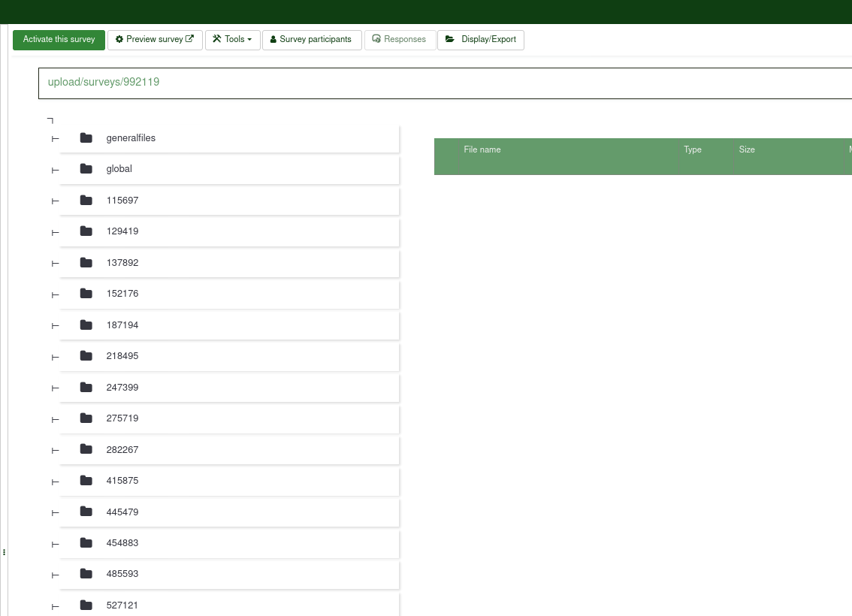Click Preview survey button
852x616 pixels.
click(155, 40)
